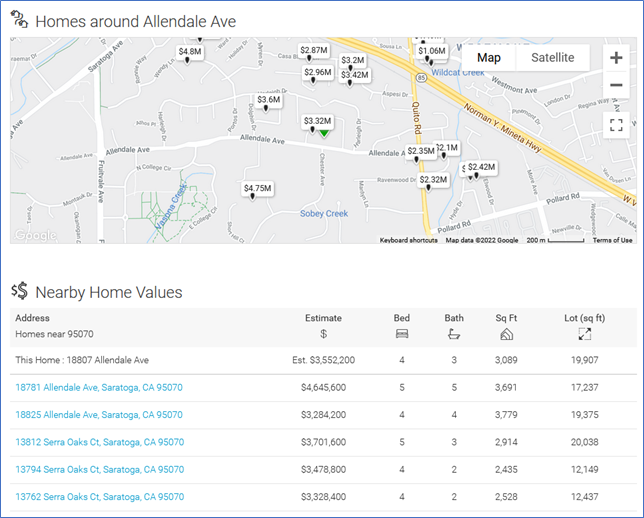
Task: Click the Wildcat Creek map label
Action: coord(458,73)
